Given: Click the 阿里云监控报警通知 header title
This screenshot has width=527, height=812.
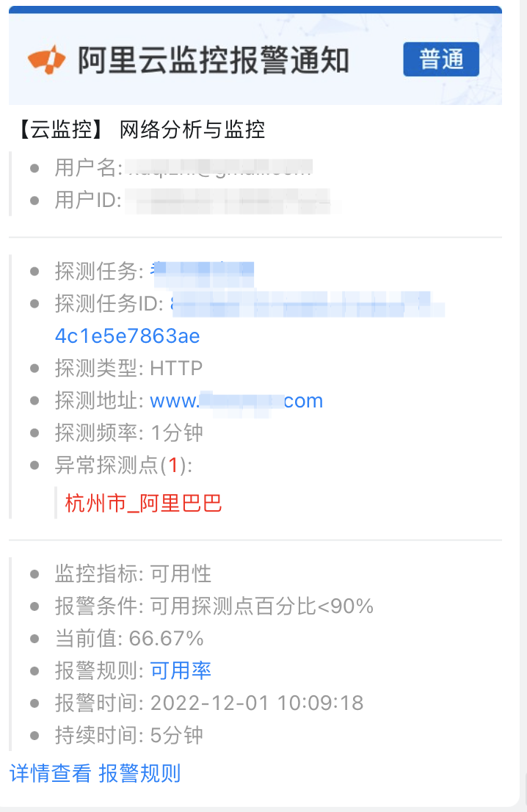Looking at the screenshot, I should (x=214, y=60).
